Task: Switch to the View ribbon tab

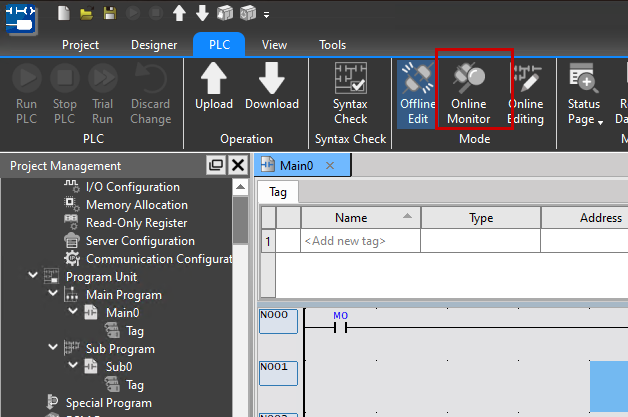Action: (x=274, y=45)
